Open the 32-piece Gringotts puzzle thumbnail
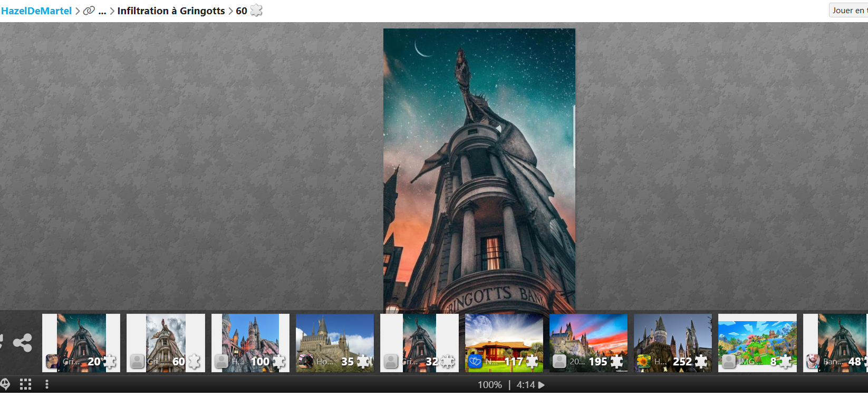The width and height of the screenshot is (868, 396). 419,343
